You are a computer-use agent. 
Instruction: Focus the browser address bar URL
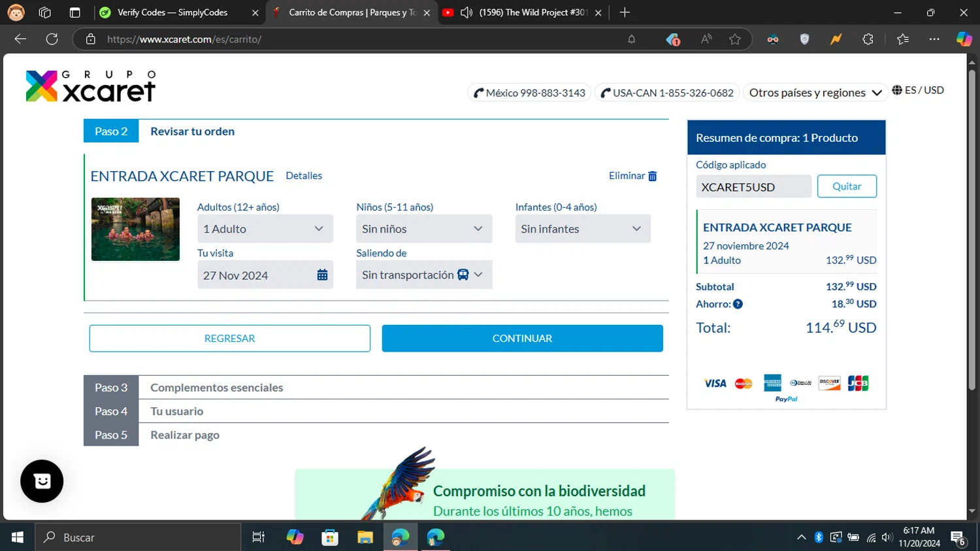[x=184, y=39]
